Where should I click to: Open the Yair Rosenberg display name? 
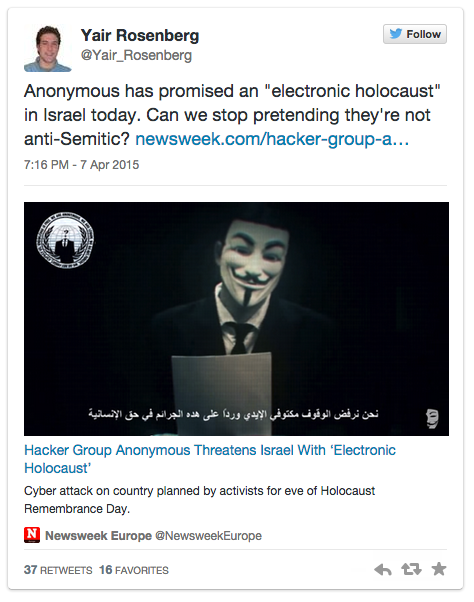coord(140,35)
